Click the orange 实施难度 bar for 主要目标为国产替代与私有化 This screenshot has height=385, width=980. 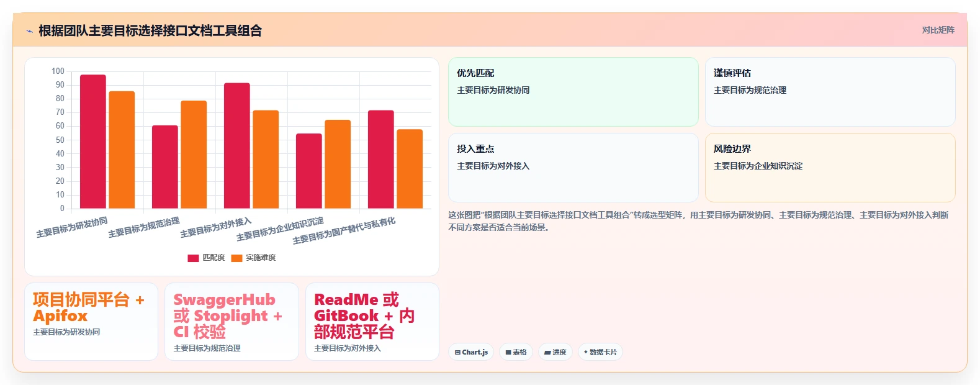pyautogui.click(x=410, y=169)
